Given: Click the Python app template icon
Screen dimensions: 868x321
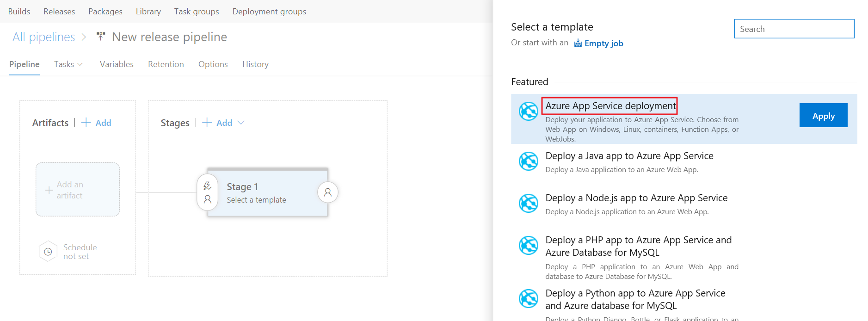Looking at the screenshot, I should point(528,299).
